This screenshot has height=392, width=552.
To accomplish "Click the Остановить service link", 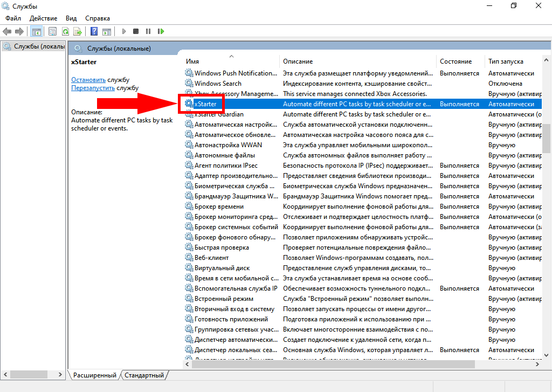I will coord(88,80).
